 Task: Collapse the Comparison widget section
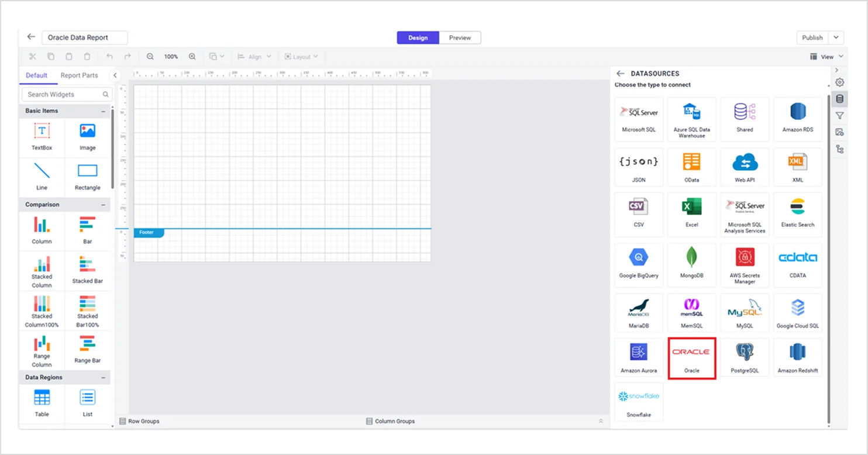click(x=104, y=204)
